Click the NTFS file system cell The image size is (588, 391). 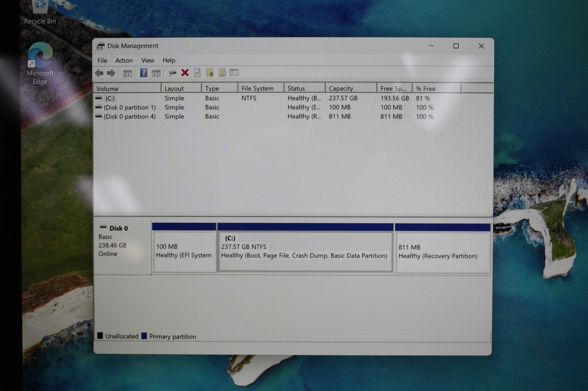tap(249, 98)
